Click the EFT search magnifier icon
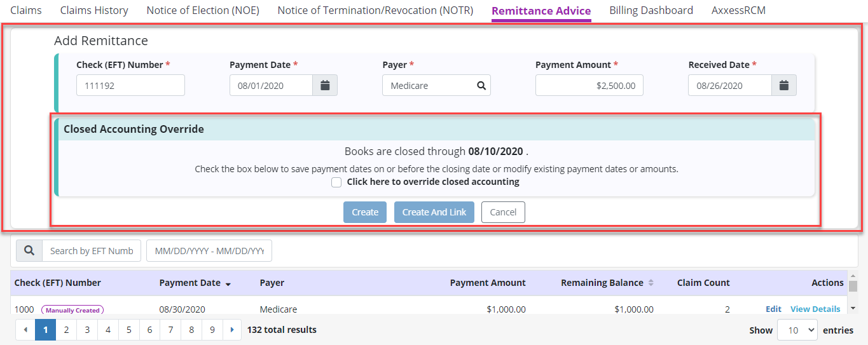 click(x=29, y=251)
